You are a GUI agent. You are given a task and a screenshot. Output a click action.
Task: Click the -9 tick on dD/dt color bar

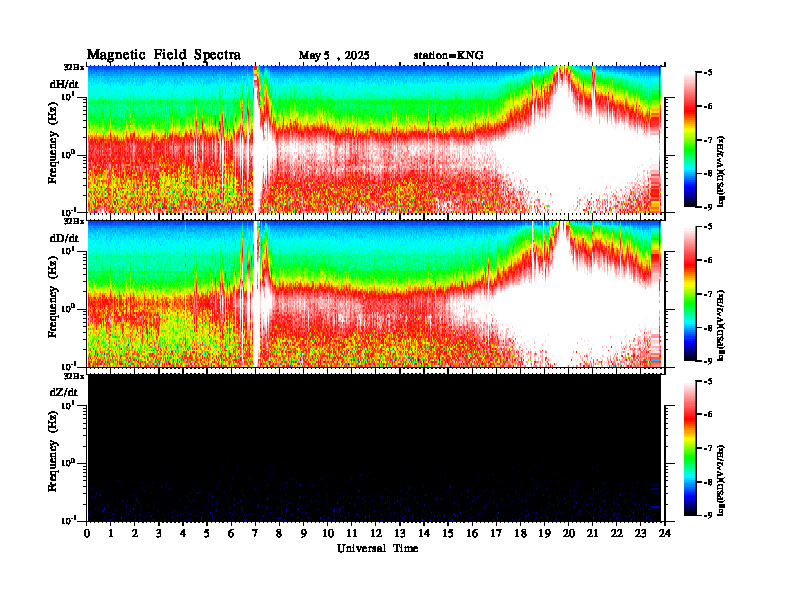point(708,361)
